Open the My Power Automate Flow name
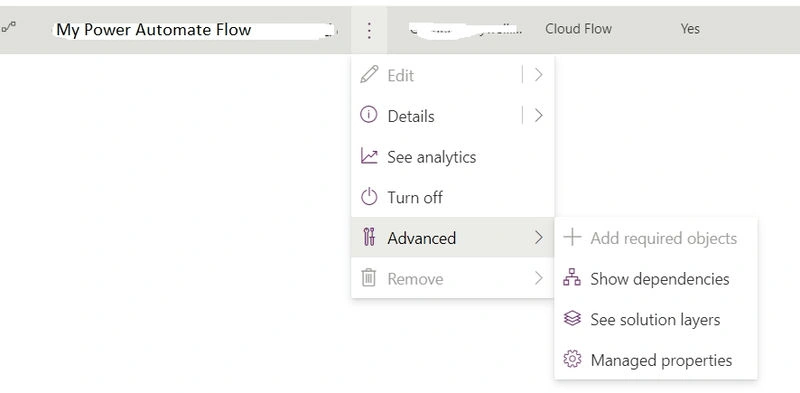Viewport: 800px width, 393px height. [x=154, y=30]
